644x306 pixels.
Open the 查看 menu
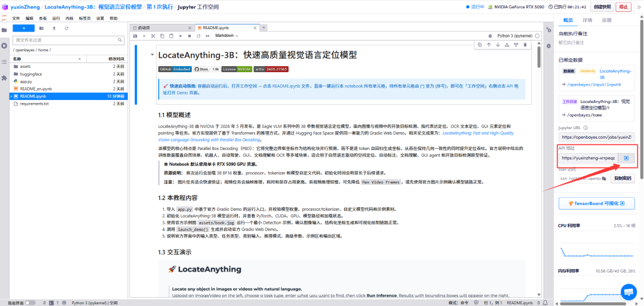(43, 18)
